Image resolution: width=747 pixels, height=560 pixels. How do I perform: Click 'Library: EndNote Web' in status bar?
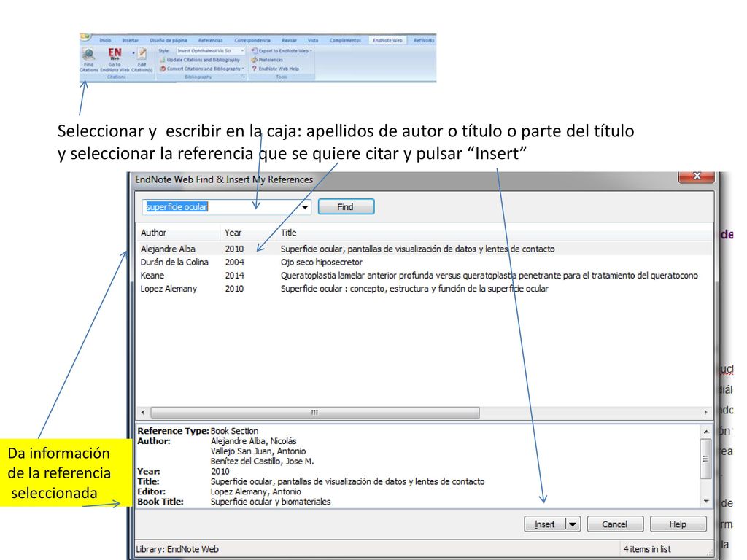pos(177,549)
